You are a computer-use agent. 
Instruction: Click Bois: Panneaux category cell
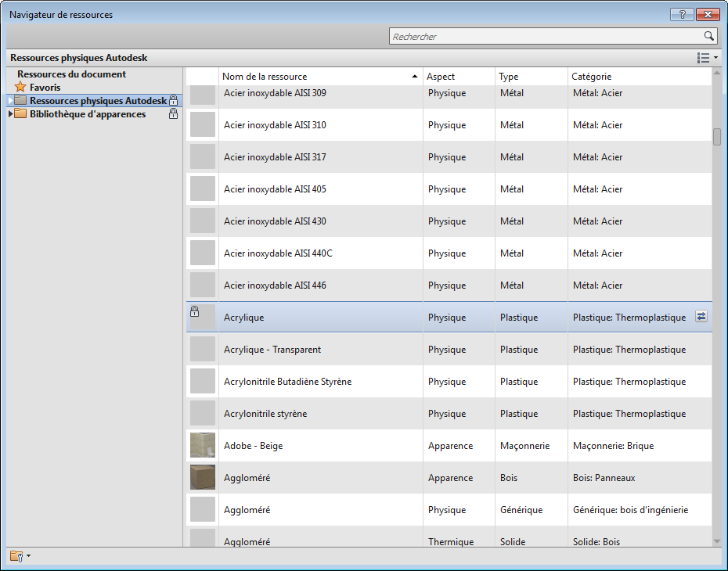point(604,477)
